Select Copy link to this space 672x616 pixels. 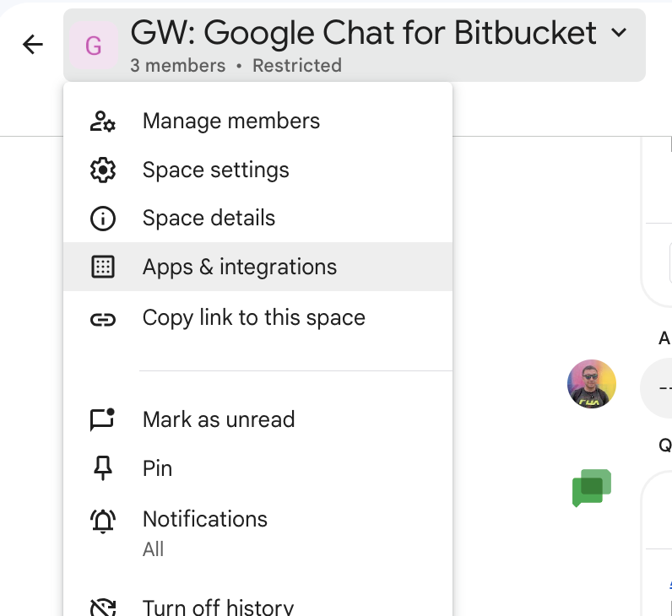[254, 318]
